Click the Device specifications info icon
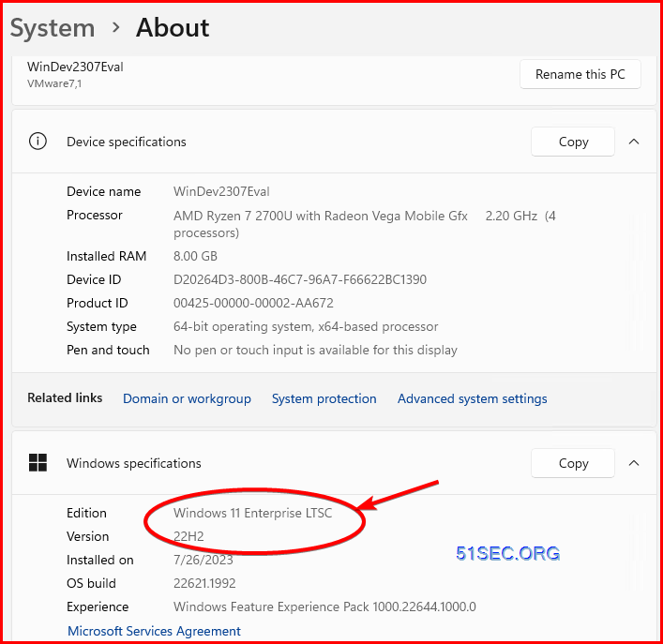 [38, 142]
